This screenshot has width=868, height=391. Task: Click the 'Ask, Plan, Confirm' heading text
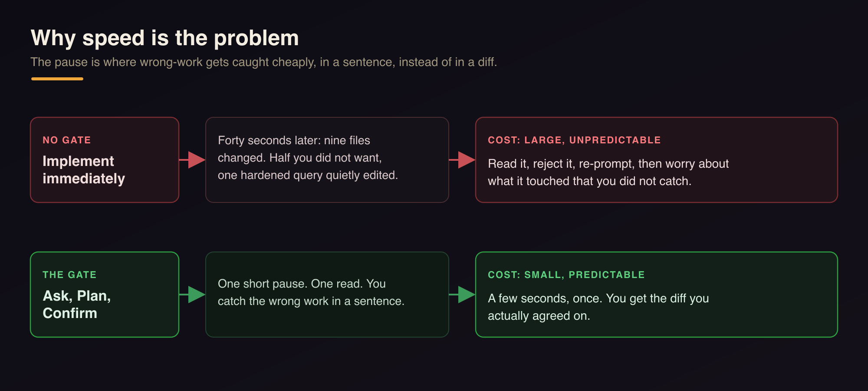(x=77, y=305)
